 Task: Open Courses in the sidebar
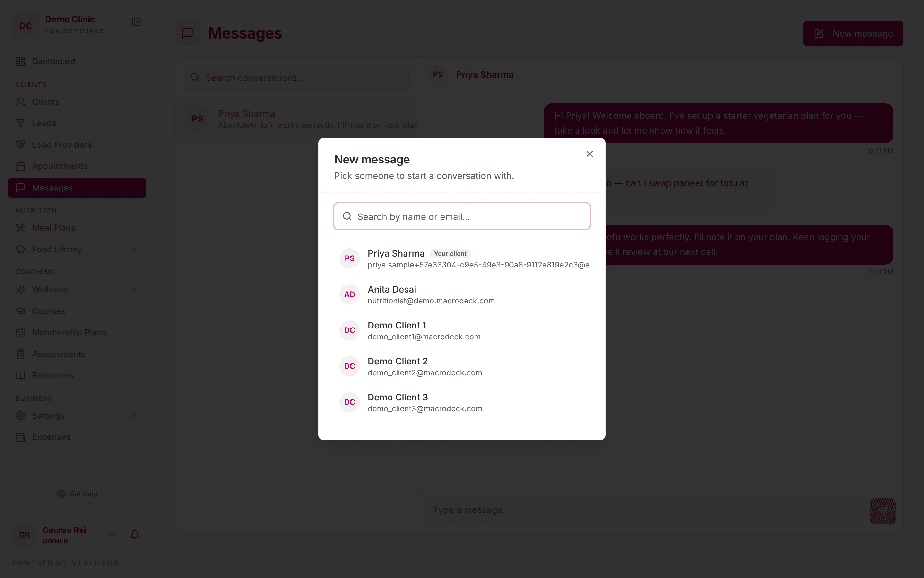(x=77, y=311)
